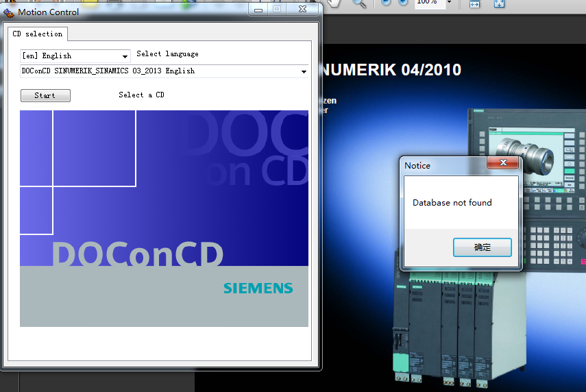Click the zoom in plus button
586x392 pixels.
(403, 3)
